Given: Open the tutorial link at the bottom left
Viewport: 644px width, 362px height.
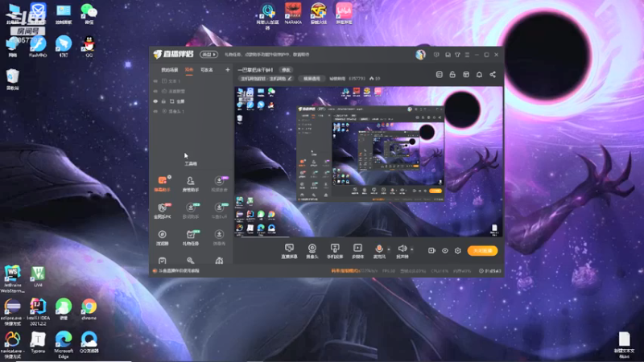Looking at the screenshot, I should (x=179, y=271).
